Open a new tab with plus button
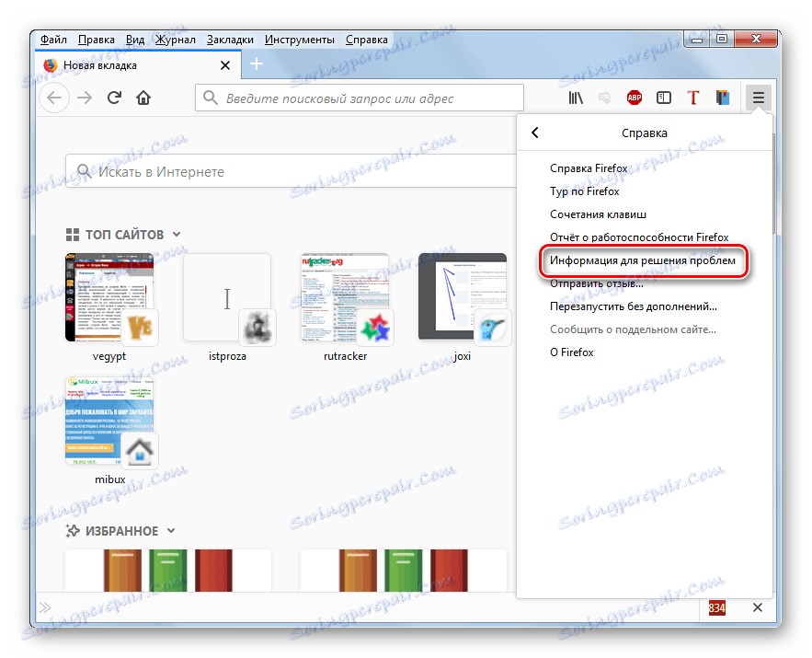Image resolution: width=812 pixels, height=658 pixels. point(257,63)
